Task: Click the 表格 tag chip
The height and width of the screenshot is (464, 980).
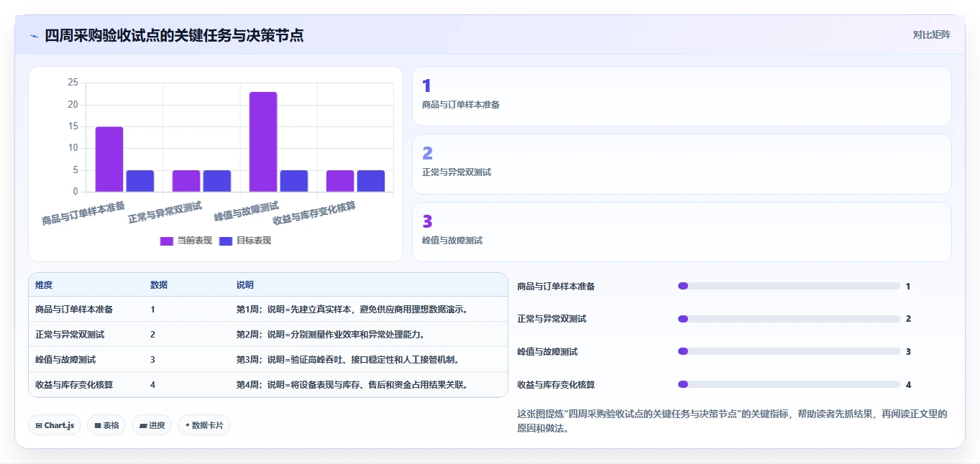Action: 106,425
